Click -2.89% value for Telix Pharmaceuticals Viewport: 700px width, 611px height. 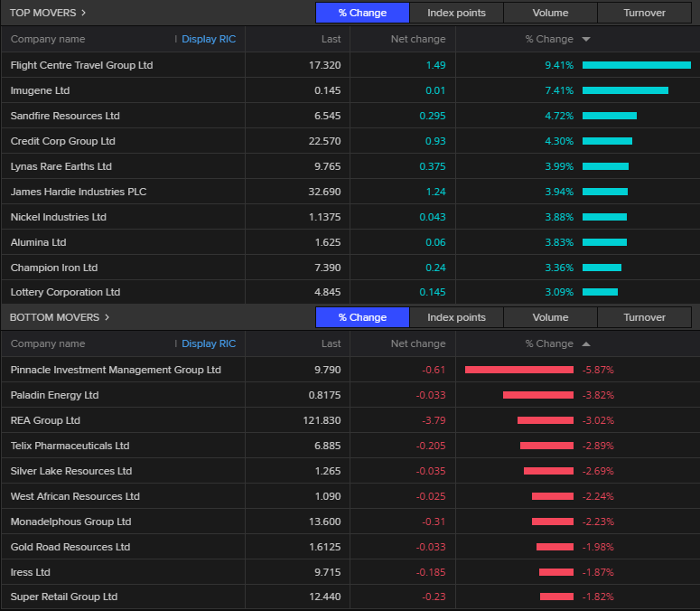click(x=598, y=446)
